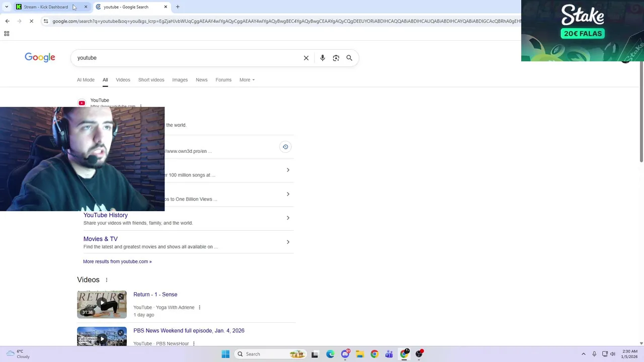Viewport: 644px width, 362px height.
Task: Stop loading the page
Action: click(x=31, y=21)
